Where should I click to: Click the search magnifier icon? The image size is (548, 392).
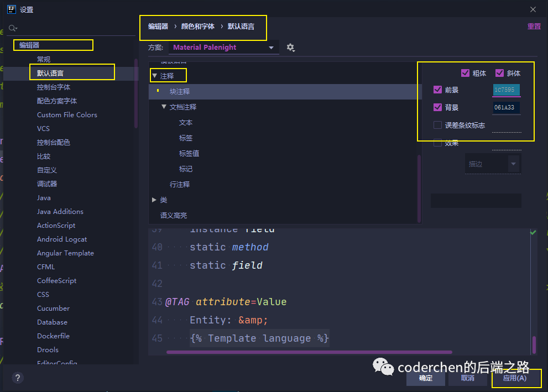pyautogui.click(x=13, y=28)
